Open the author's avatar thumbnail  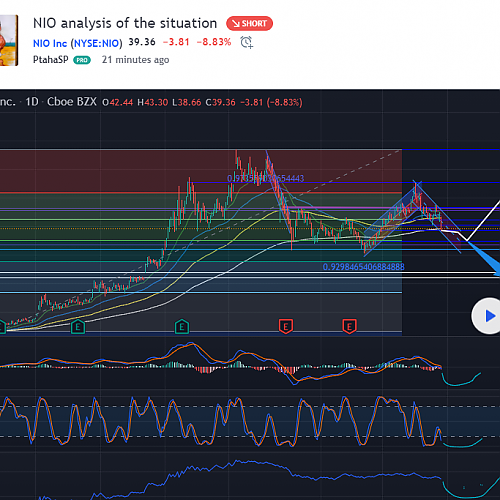point(9,40)
